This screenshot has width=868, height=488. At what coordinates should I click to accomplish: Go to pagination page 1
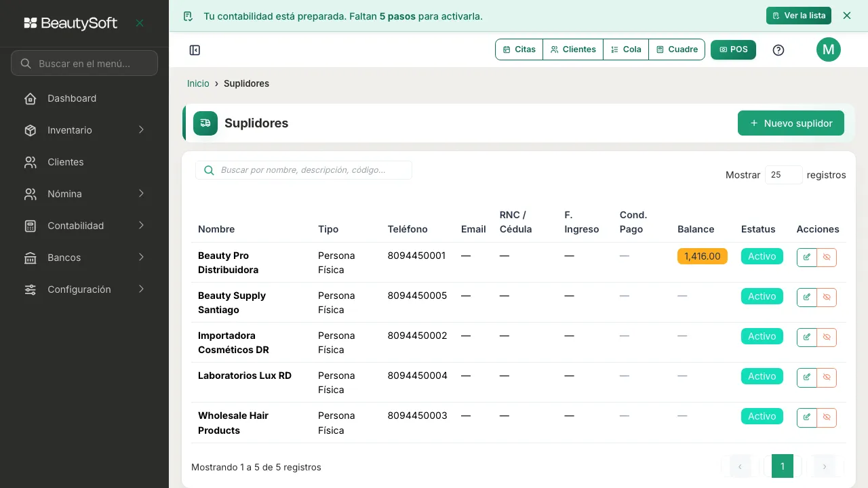tap(783, 466)
